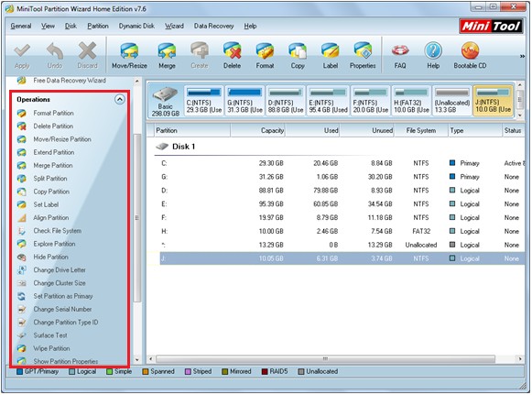Open Free Data Recovery Wizard
This screenshot has width=532, height=395.
pos(70,81)
